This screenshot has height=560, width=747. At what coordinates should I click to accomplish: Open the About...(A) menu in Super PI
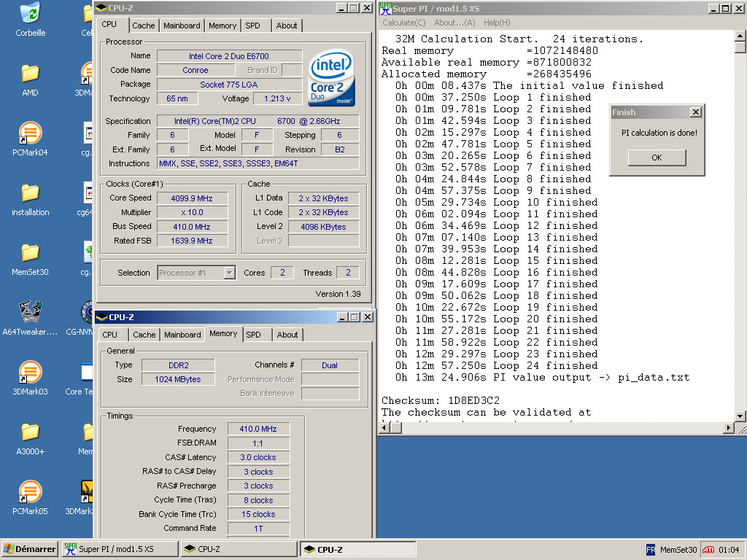point(454,23)
